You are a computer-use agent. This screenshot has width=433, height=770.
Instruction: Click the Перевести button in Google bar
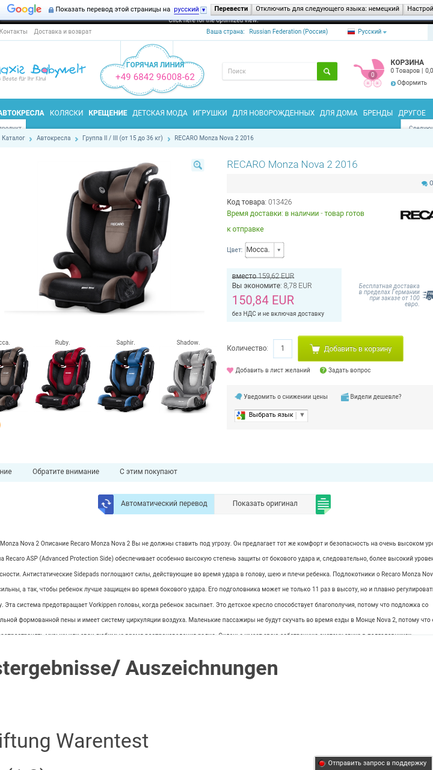tap(231, 9)
